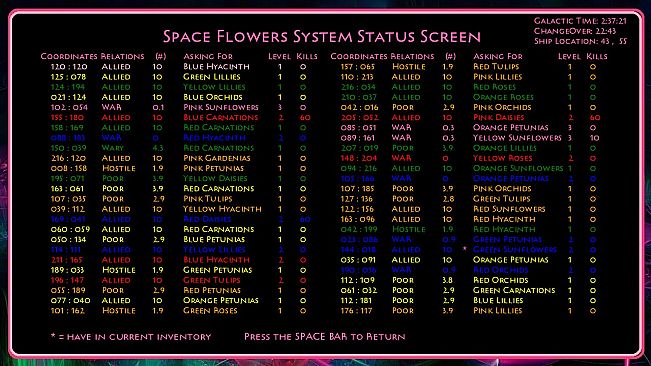Image resolution: width=651 pixels, height=366 pixels.
Task: Click the Yellow Hyacinth entry
Action: (223, 209)
